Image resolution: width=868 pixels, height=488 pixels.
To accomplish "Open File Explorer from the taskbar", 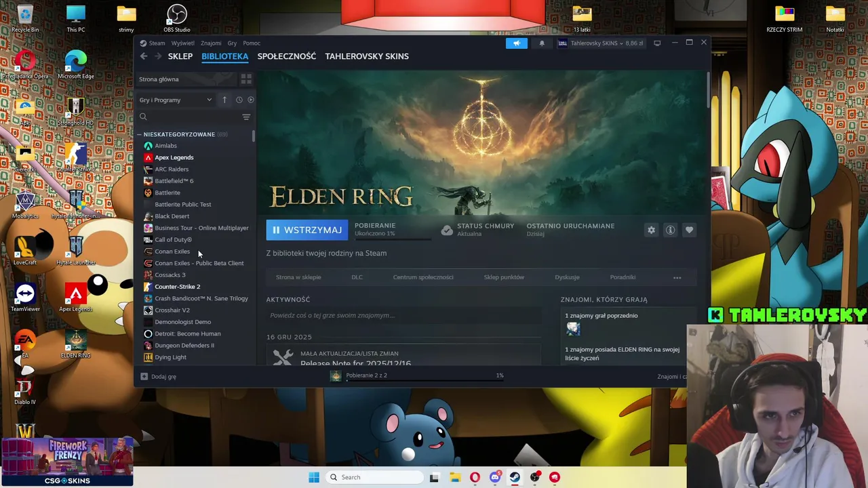I will click(x=455, y=477).
